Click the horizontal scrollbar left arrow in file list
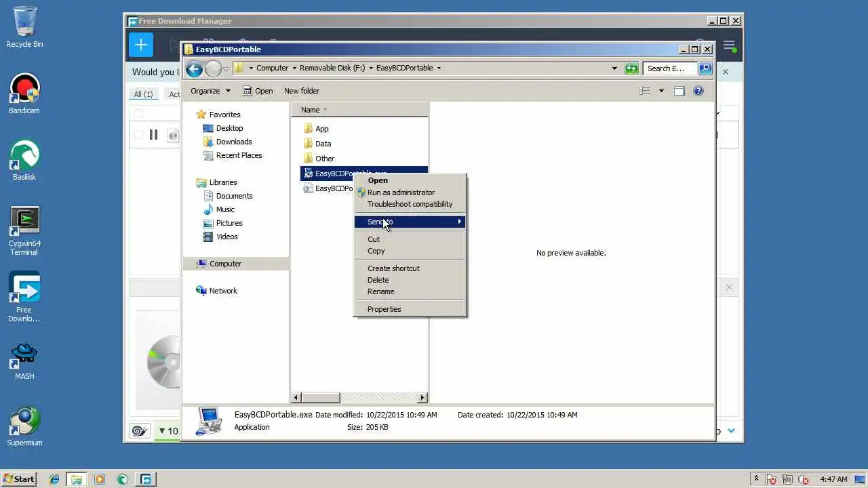Image resolution: width=868 pixels, height=488 pixels. tap(296, 398)
